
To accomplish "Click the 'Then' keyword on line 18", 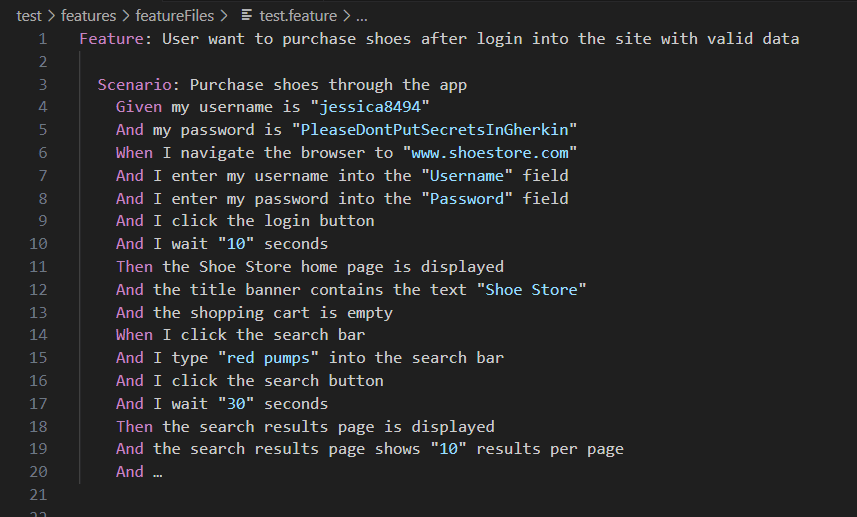I will click(134, 426).
